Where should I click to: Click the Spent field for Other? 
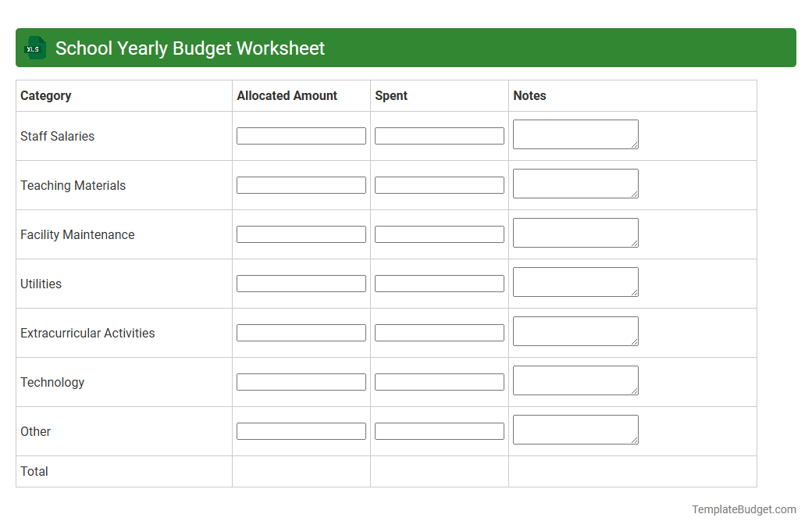point(439,430)
